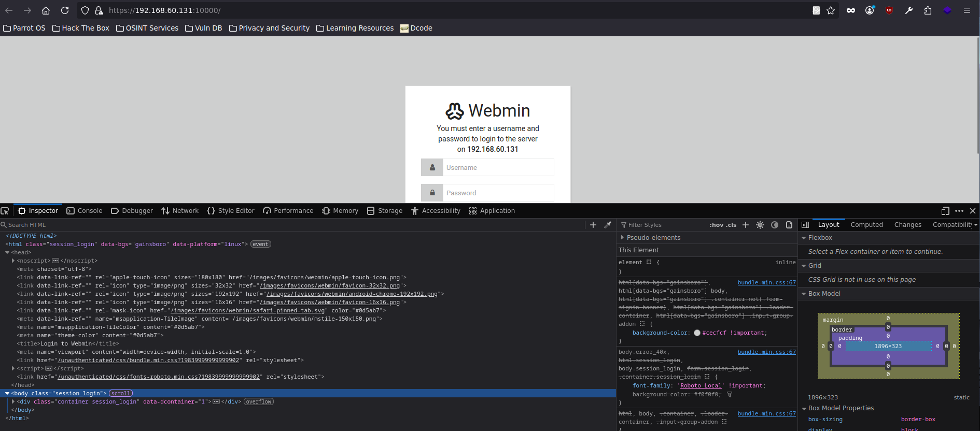The image size is (980, 431).
Task: Open the 'Roboto Local' font-family link
Action: (x=701, y=385)
